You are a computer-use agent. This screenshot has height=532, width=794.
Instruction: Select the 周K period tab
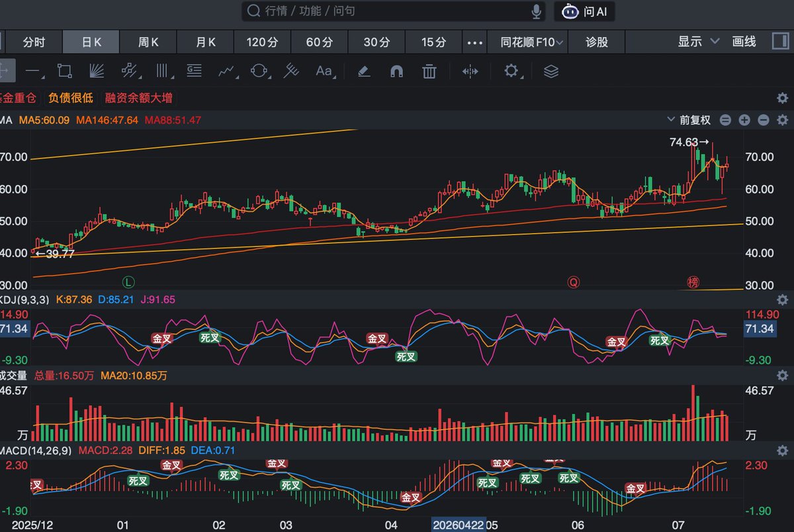[x=148, y=42]
